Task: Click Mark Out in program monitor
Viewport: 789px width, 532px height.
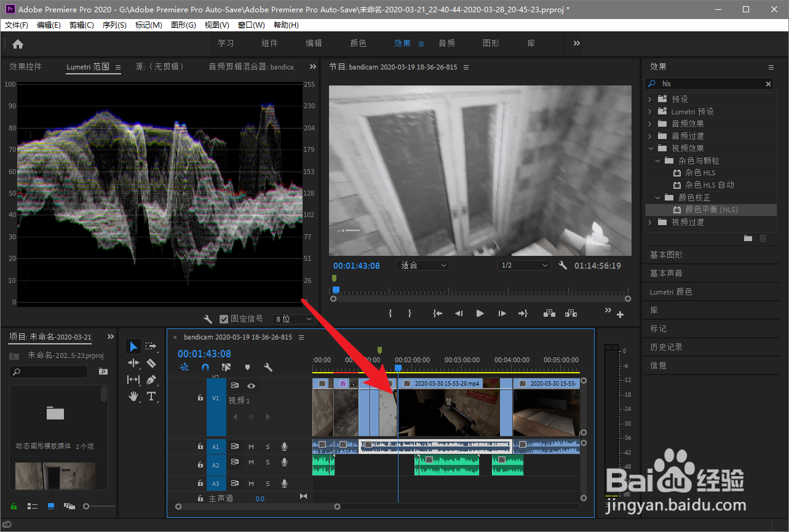Action: (410, 314)
